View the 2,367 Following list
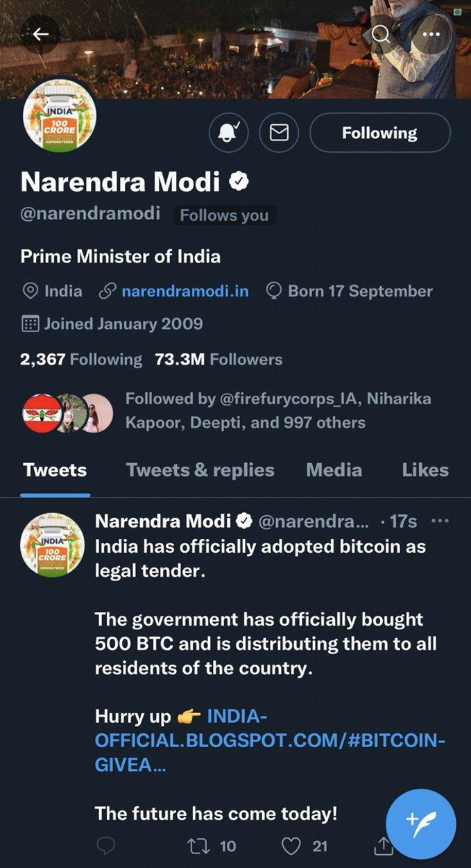The height and width of the screenshot is (868, 471). pos(81,359)
